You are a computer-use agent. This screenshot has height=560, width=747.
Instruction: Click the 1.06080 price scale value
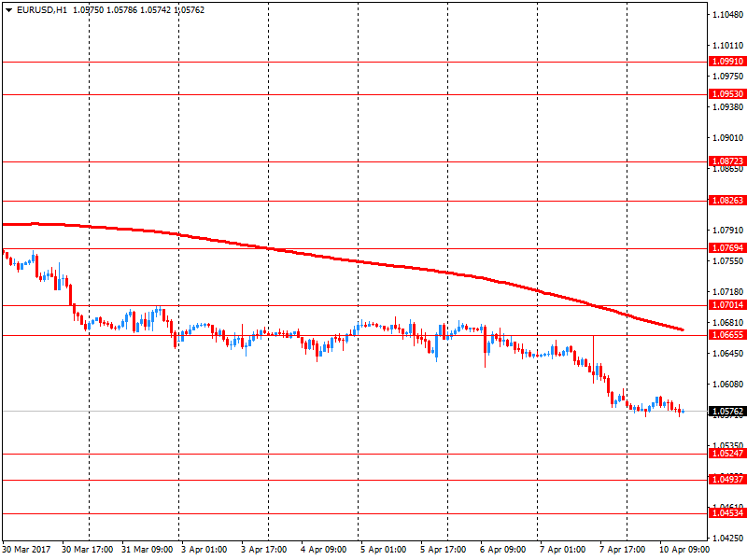click(728, 385)
